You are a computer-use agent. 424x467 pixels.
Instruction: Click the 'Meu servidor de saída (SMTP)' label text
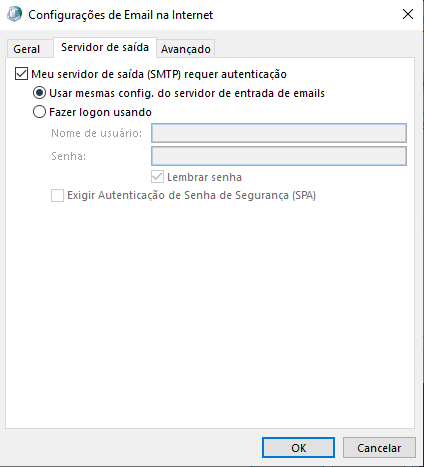[106, 74]
